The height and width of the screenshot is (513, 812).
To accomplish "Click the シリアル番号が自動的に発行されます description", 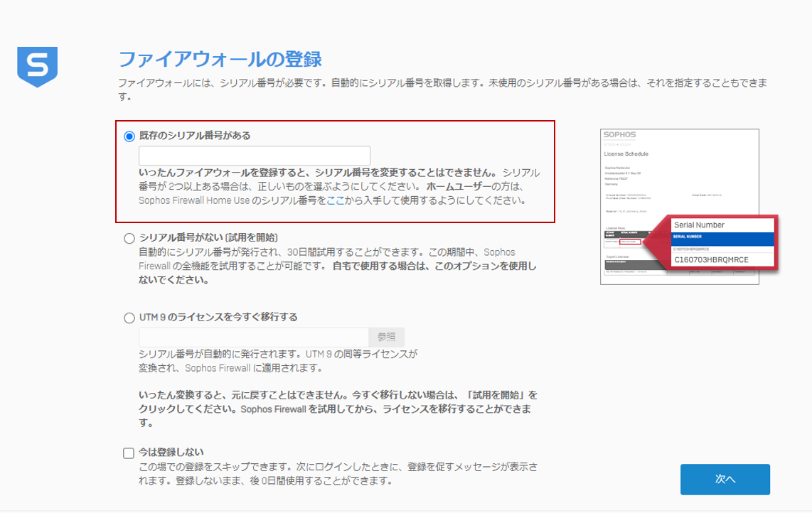I will [278, 362].
